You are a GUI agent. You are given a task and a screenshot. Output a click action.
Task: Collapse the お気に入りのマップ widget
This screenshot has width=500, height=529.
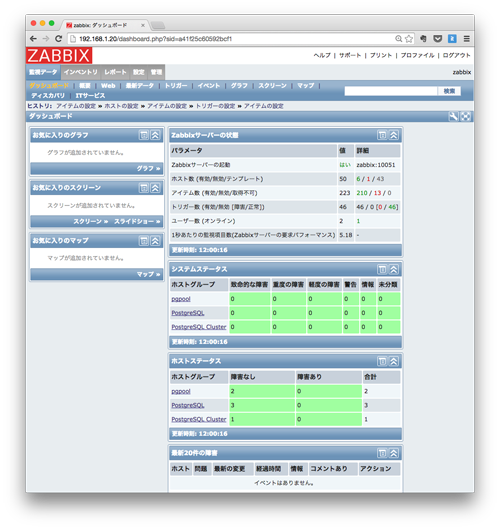(x=155, y=241)
